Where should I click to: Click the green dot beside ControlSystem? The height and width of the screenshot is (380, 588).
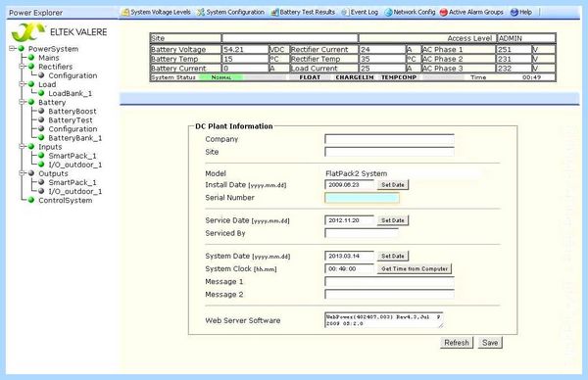click(31, 200)
